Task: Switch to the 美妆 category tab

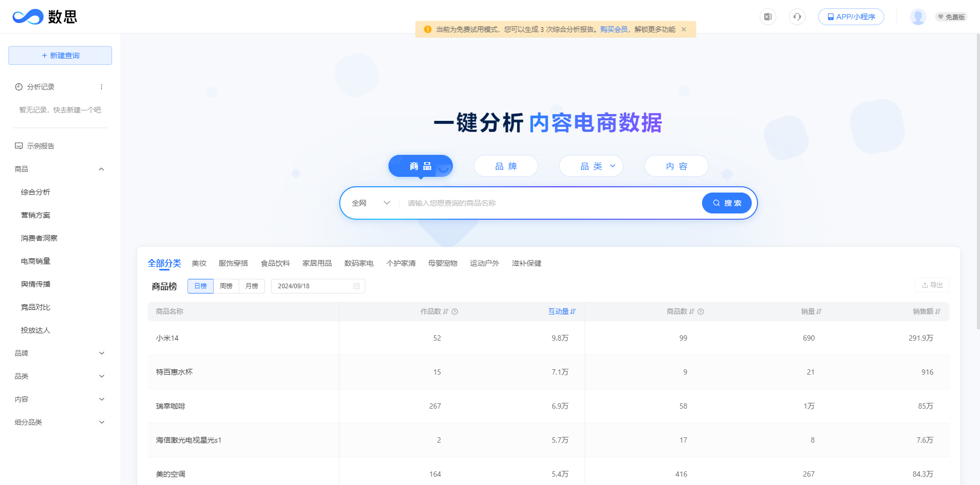Action: pyautogui.click(x=199, y=263)
